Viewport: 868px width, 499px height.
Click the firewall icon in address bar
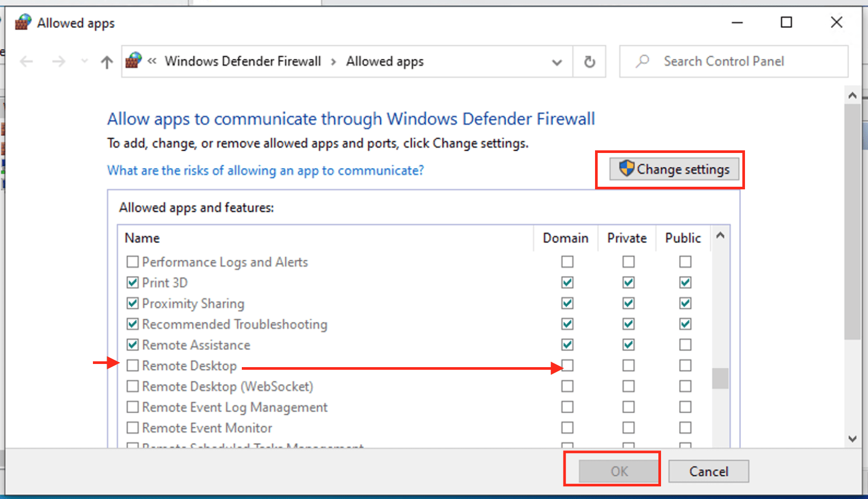point(134,61)
